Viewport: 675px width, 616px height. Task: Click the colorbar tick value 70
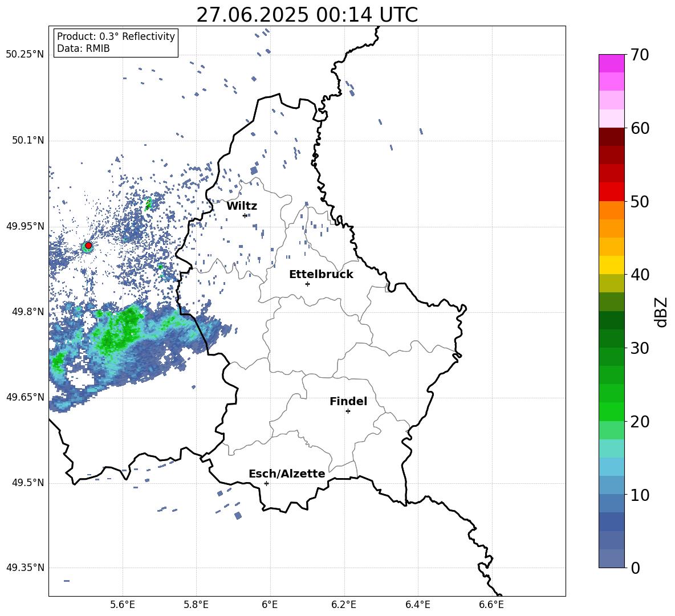640,55
